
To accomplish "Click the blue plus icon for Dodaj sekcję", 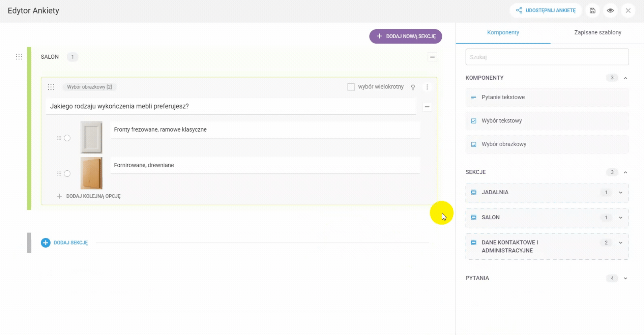I will [46, 243].
